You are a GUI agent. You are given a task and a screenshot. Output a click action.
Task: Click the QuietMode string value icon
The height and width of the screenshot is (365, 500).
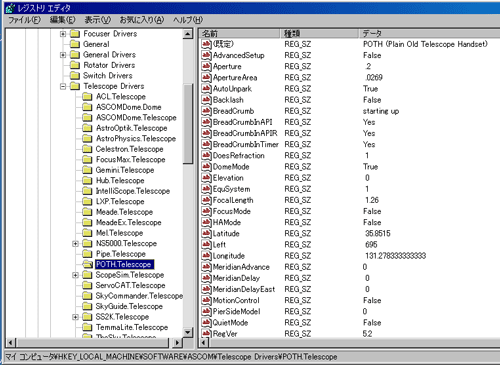pos(206,323)
